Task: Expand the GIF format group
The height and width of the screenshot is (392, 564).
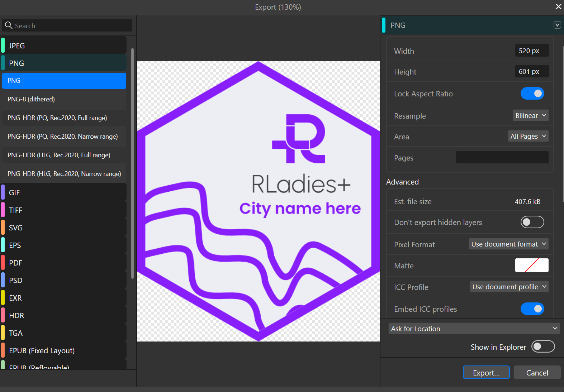Action: pyautogui.click(x=64, y=192)
